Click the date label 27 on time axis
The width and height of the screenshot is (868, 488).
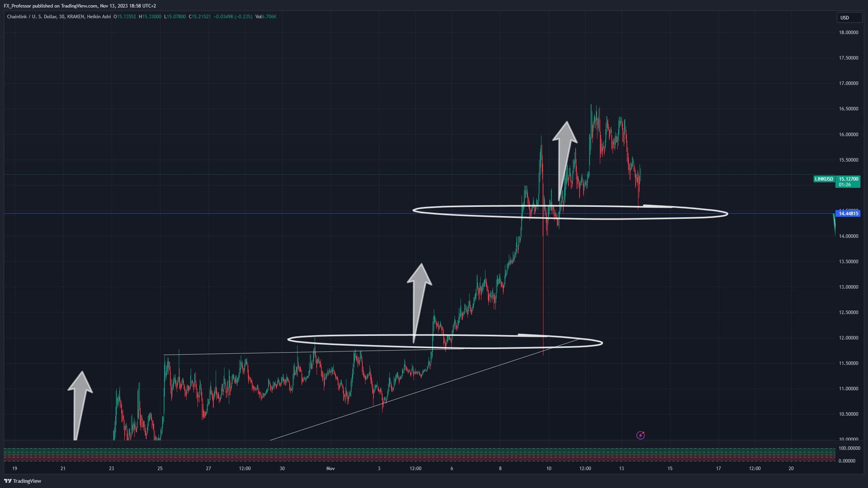point(209,469)
